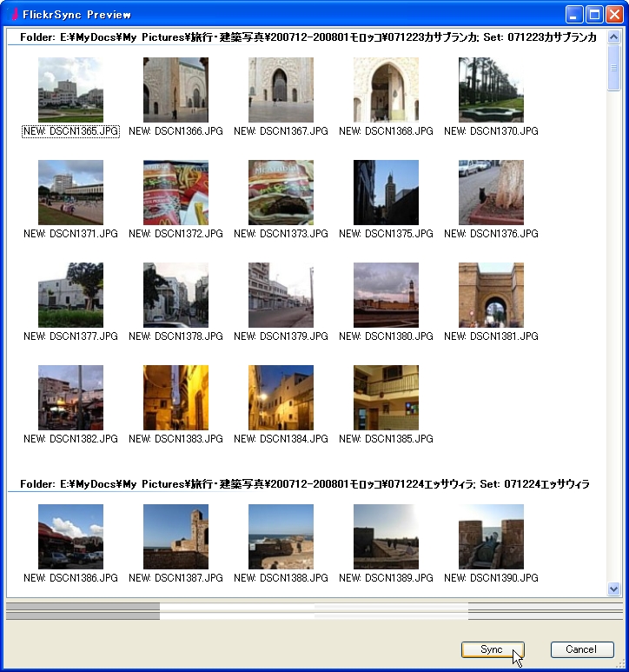Image resolution: width=629 pixels, height=672 pixels.
Task: Select the DSCN1388.JPG seaside thumbnail
Action: 281,536
